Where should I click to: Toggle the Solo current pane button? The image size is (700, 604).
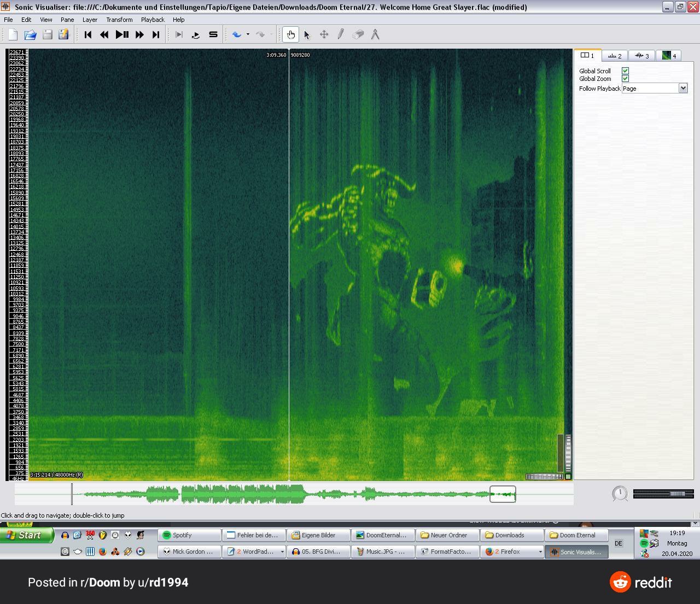coord(213,34)
